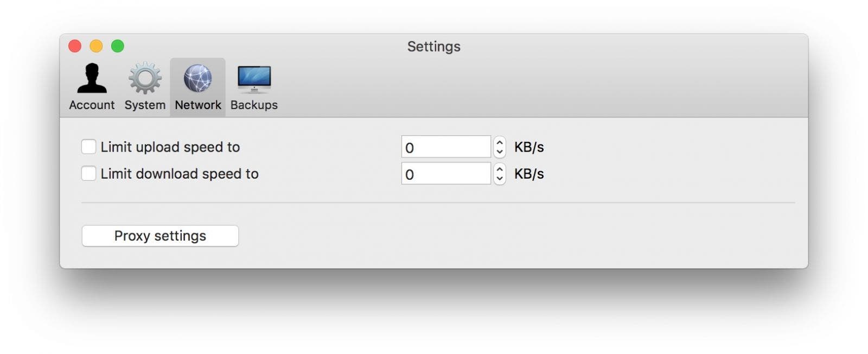The height and width of the screenshot is (354, 868).
Task: Click the "Limit upload speed to" label
Action: tap(170, 147)
